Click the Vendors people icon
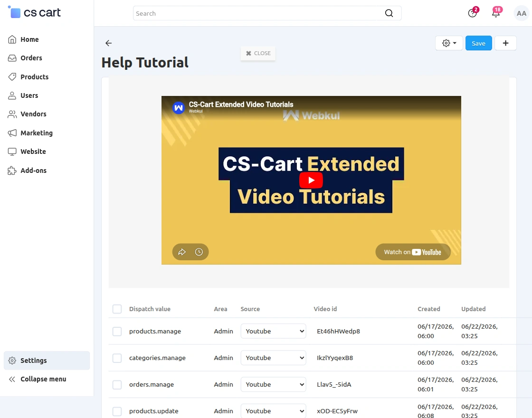This screenshot has height=418, width=532. (12, 114)
